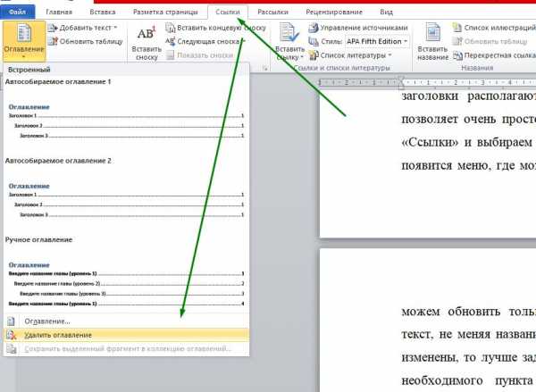536x392 pixels.
Task: Open the Сноски group dialog launcher
Action: [265, 69]
